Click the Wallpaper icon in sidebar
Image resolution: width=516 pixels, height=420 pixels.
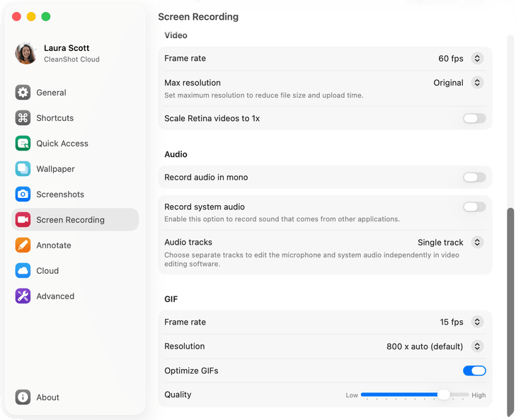[23, 168]
